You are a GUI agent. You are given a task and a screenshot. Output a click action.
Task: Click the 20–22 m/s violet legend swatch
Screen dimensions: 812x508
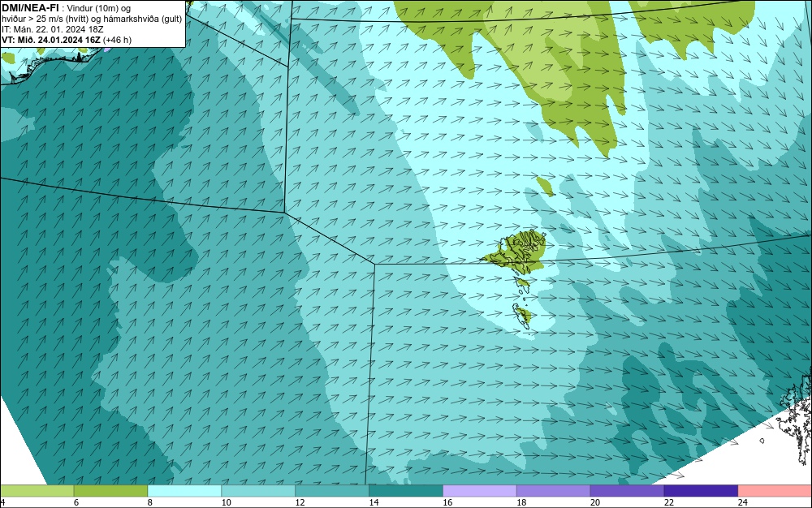click(627, 491)
